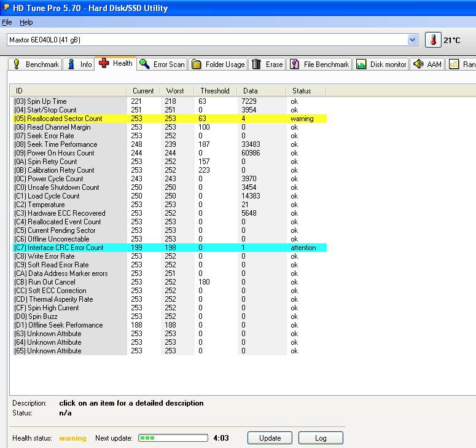Click the Update button
Screen dimensions: 476x448
coord(270,438)
